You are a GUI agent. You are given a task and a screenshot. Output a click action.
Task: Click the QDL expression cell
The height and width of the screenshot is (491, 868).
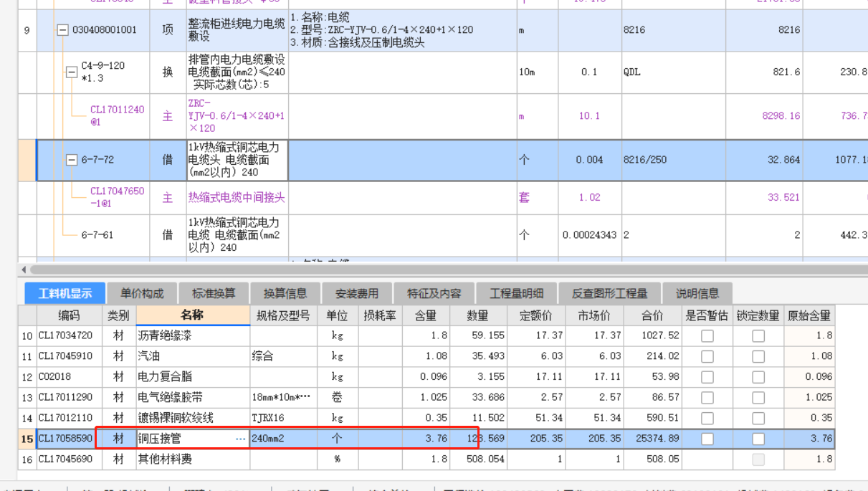672,72
